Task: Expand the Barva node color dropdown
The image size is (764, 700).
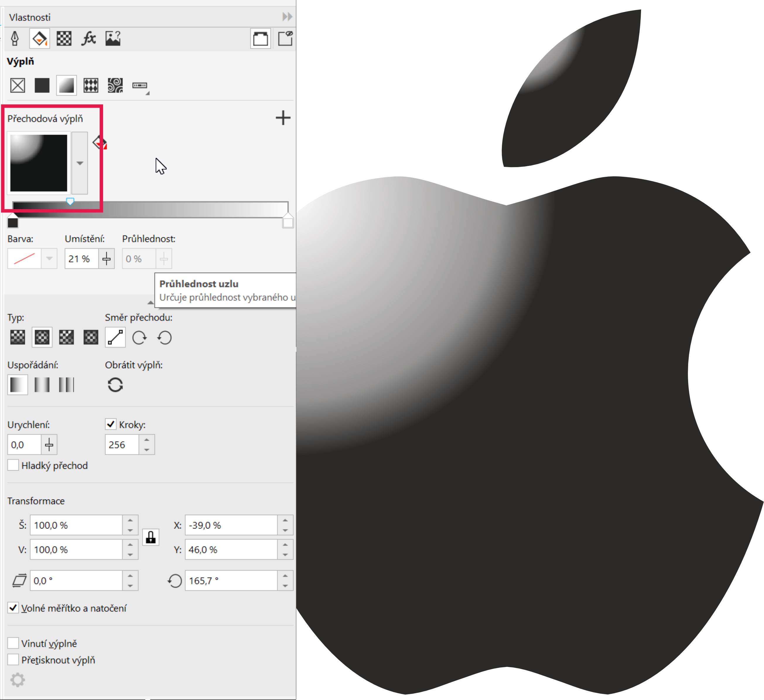Action: [49, 259]
